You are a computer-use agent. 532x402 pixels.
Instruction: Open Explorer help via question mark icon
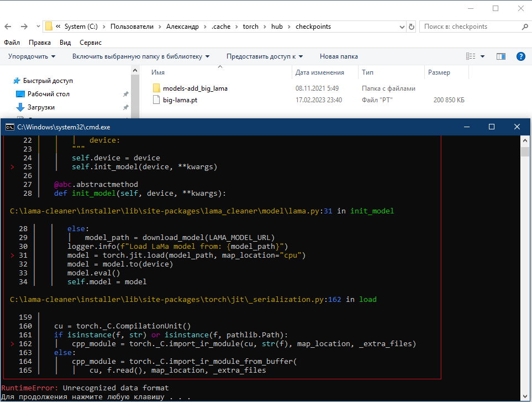[520, 56]
